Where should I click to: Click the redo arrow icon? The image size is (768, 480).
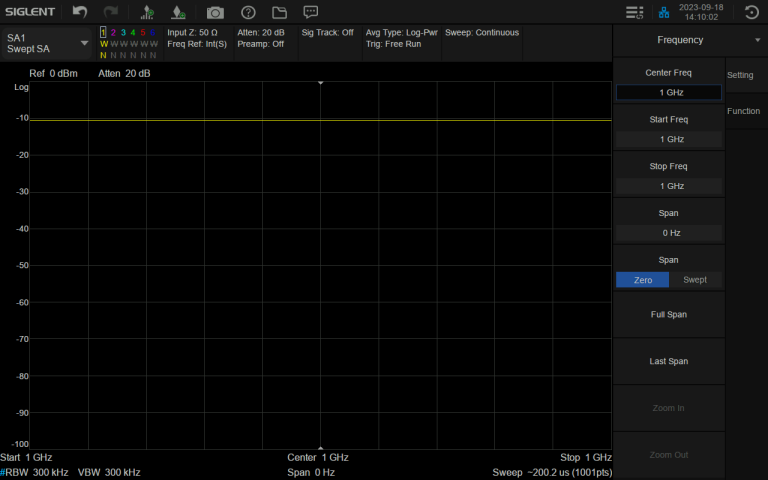[x=111, y=12]
